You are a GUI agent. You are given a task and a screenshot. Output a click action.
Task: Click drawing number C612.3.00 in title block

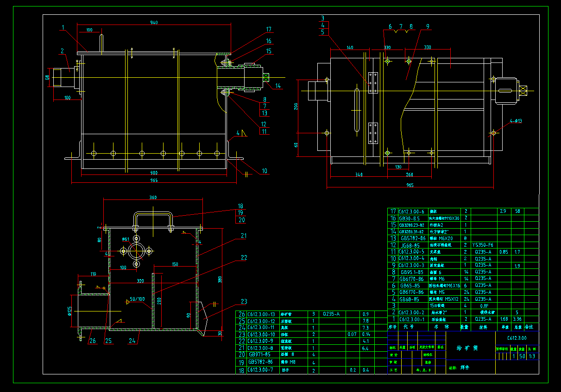(516, 338)
